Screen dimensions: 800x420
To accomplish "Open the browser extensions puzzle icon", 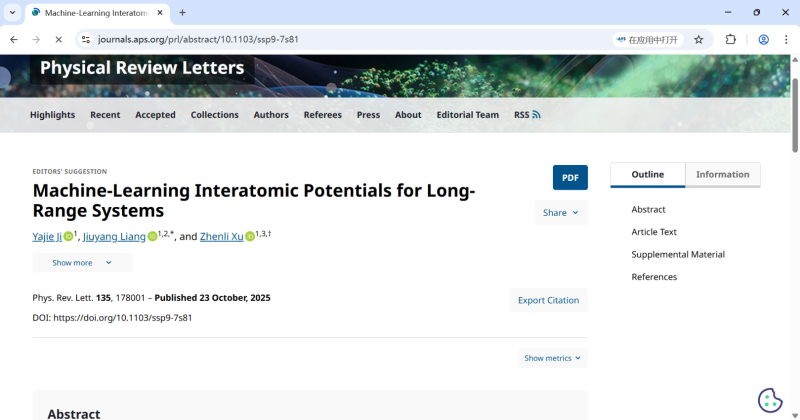I will coord(730,39).
